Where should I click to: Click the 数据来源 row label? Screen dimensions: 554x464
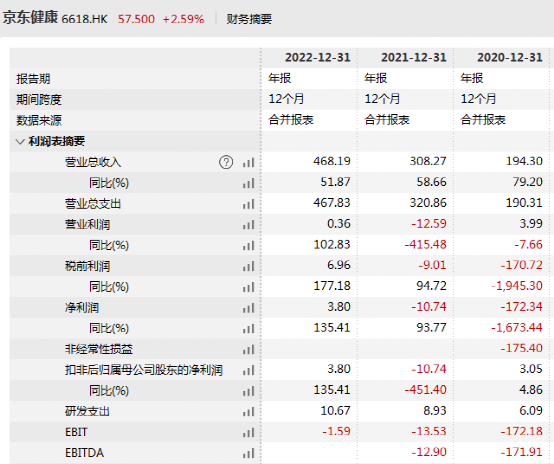coord(39,121)
